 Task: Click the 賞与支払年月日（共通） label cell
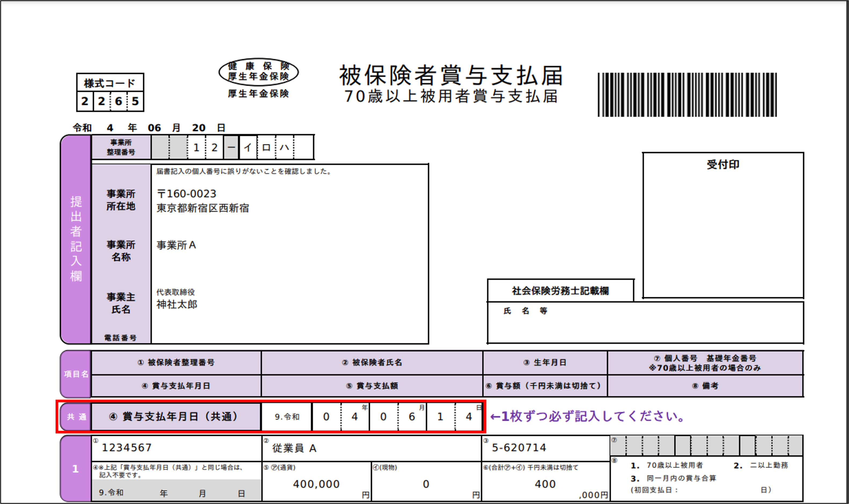pyautogui.click(x=176, y=416)
